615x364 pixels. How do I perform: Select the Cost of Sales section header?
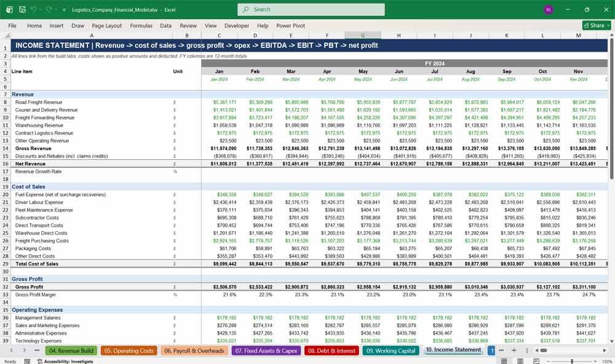[x=92, y=187]
